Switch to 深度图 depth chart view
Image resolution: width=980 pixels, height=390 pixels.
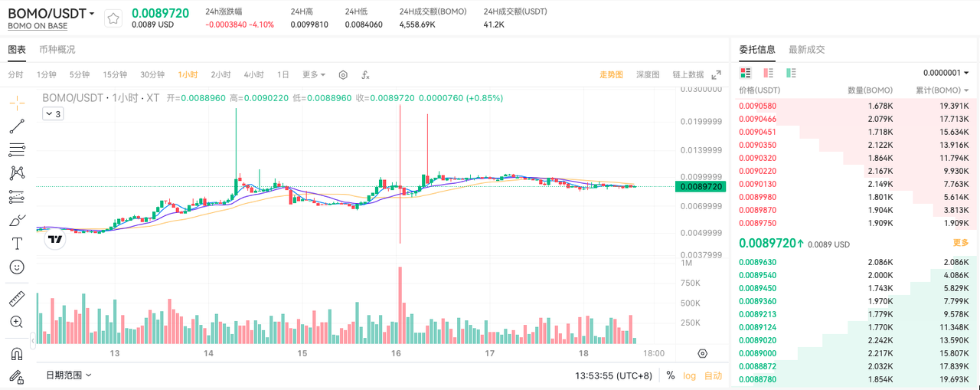point(648,75)
